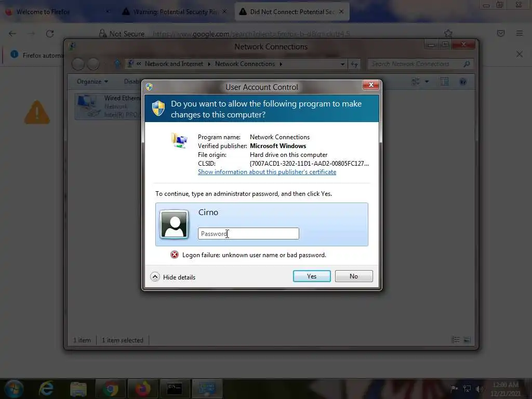Screen dimensions: 532x399
Task: Open the Save to Pocket icon
Action: pyautogui.click(x=501, y=33)
